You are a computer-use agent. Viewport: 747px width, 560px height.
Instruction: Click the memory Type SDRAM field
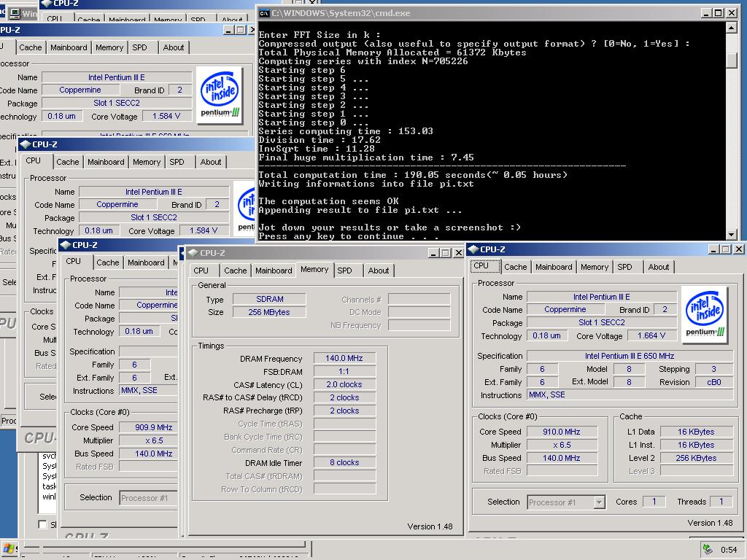click(270, 299)
